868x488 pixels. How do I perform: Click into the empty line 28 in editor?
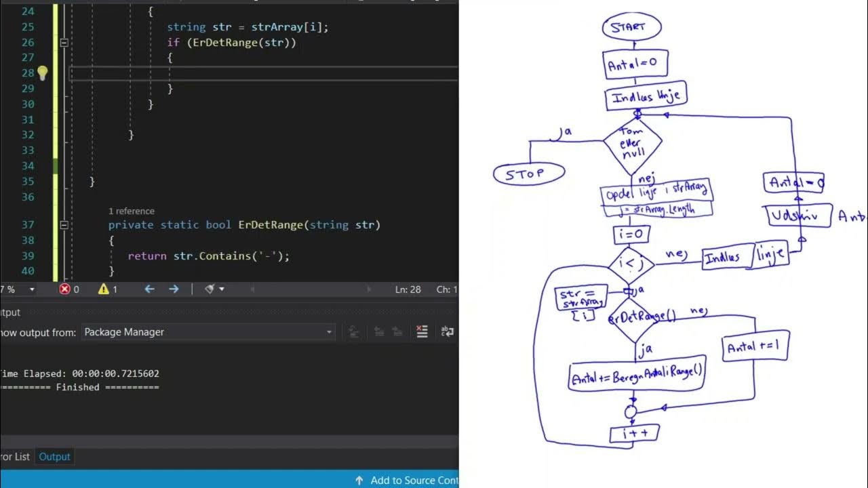pos(263,73)
